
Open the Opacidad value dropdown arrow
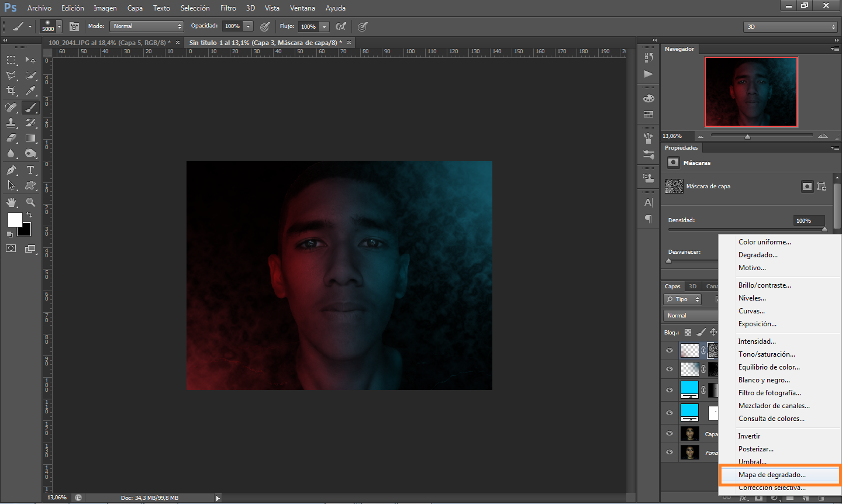[249, 26]
